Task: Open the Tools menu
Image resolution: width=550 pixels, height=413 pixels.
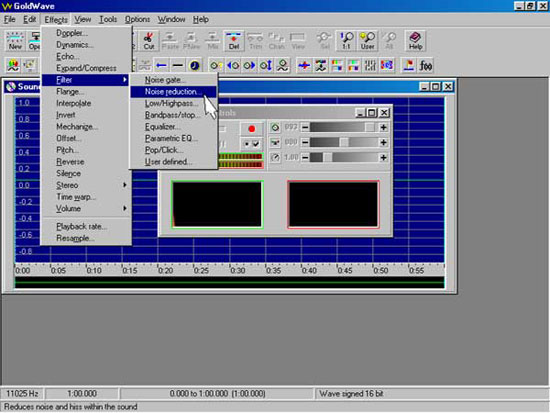Action: [108, 19]
